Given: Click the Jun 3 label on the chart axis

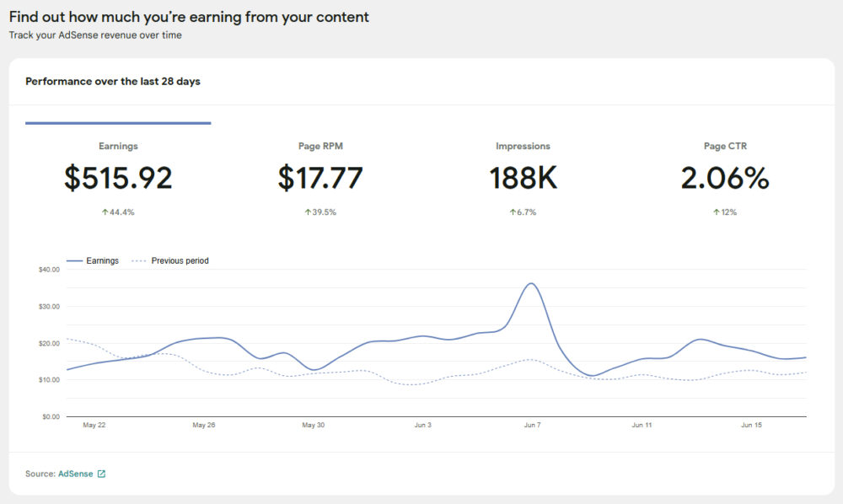Looking at the screenshot, I should 422,425.
